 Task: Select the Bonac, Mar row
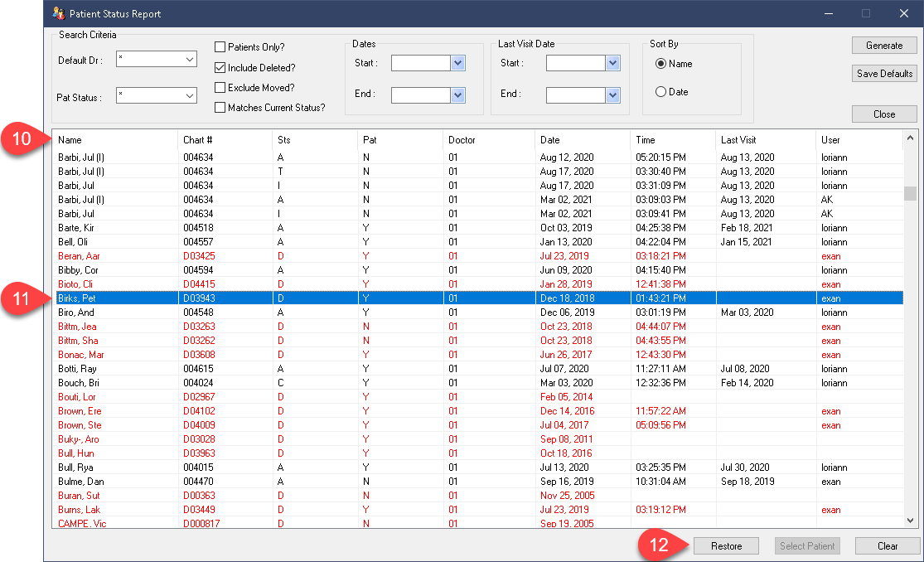tap(479, 355)
